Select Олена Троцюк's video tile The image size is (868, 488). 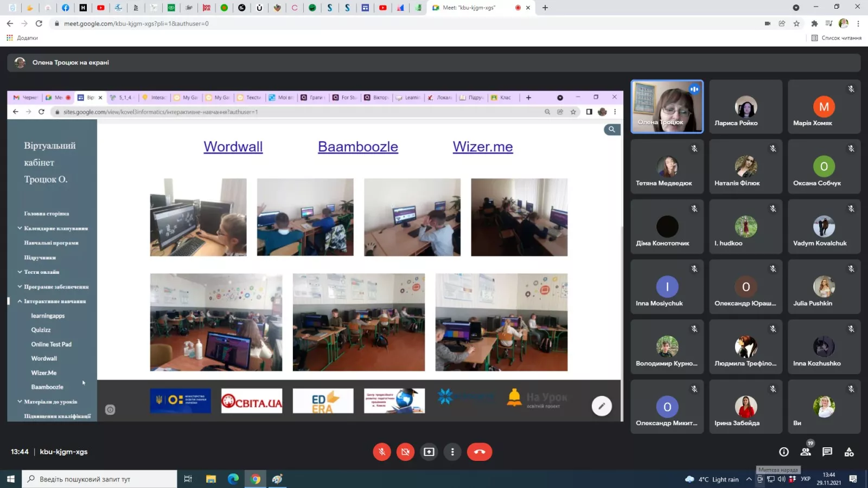[667, 106]
